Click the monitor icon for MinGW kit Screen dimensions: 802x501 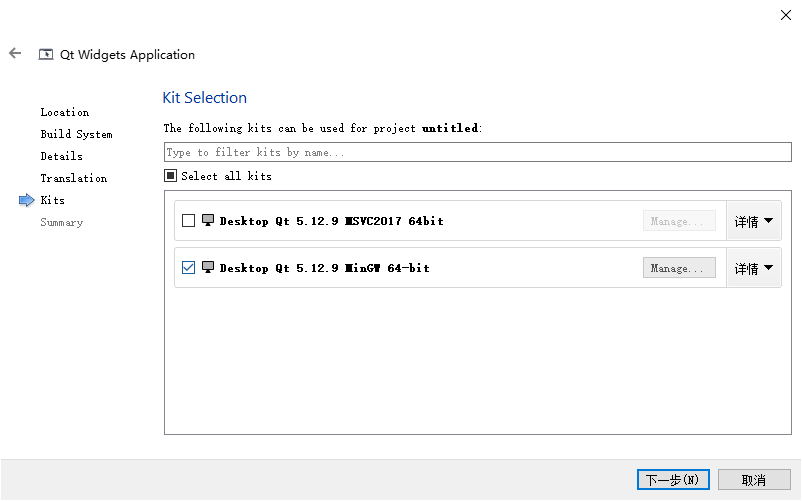(x=208, y=267)
